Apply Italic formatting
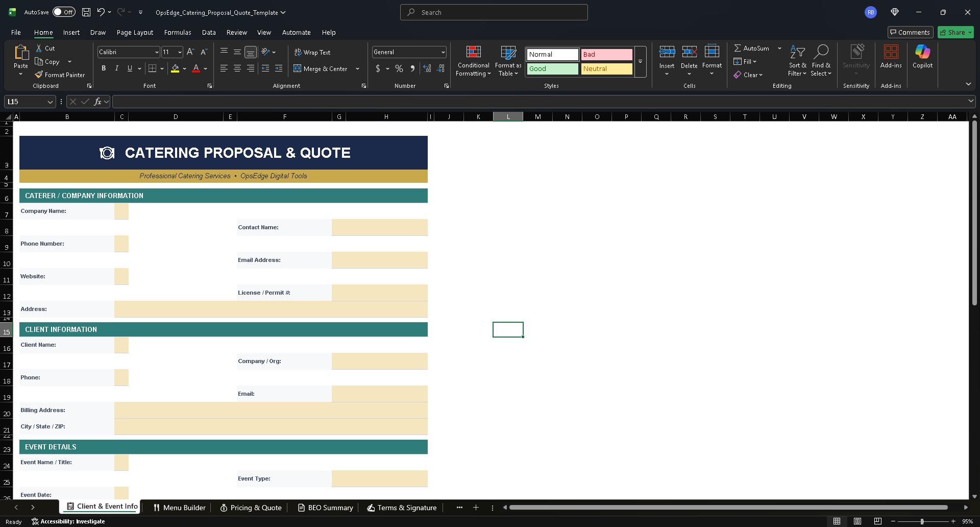980x527 pixels. click(x=116, y=68)
